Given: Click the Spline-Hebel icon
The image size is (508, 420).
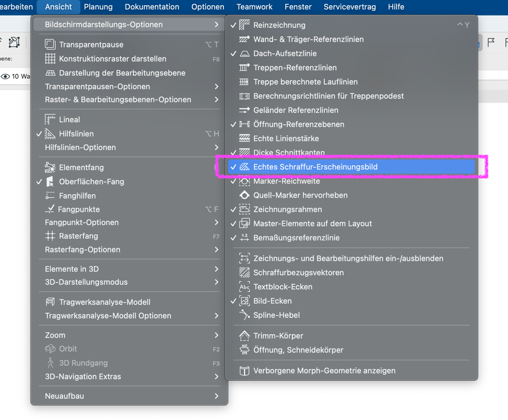Looking at the screenshot, I should click(x=244, y=315).
